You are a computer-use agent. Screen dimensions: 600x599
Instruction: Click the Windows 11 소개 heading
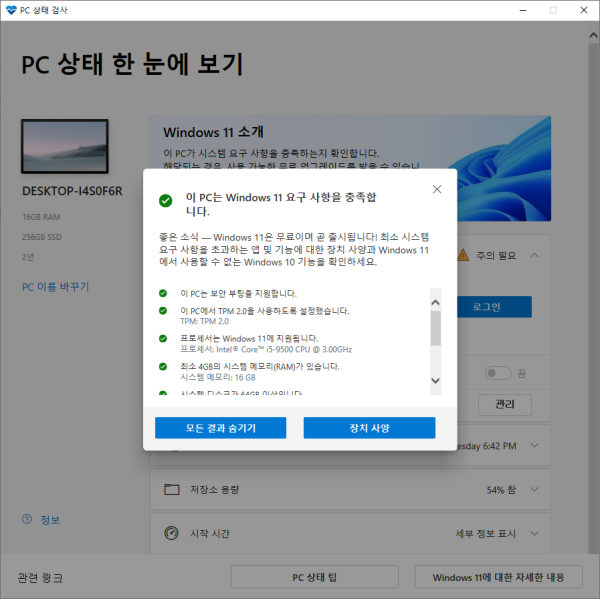tap(213, 132)
